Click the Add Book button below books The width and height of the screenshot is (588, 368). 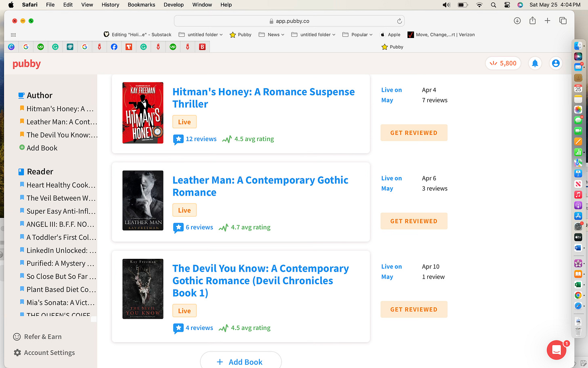[241, 361]
